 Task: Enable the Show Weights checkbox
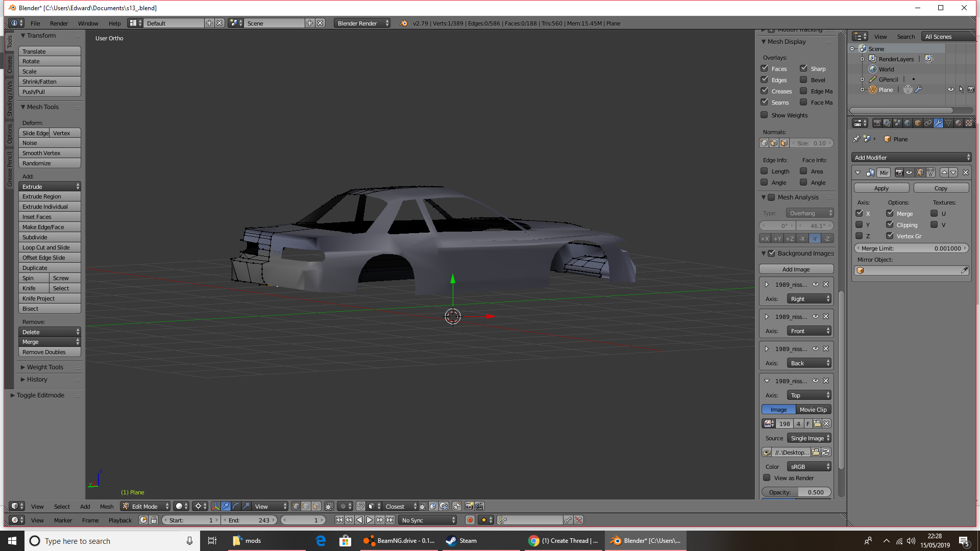click(765, 115)
